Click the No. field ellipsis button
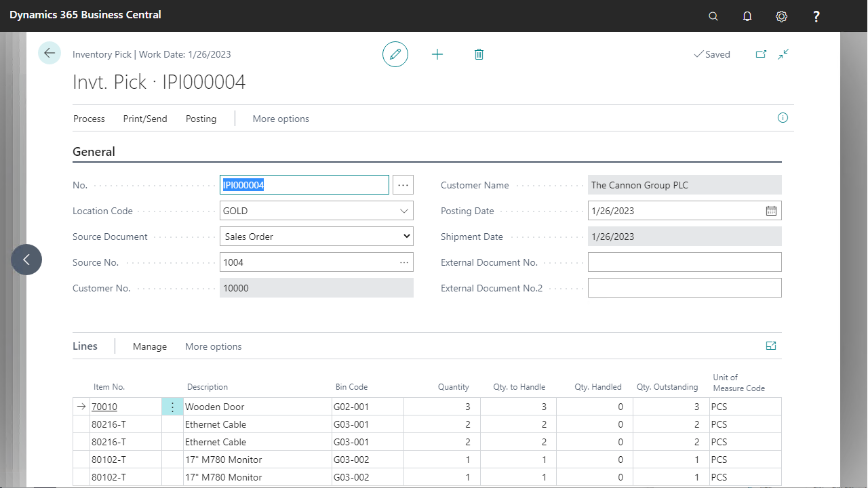This screenshot has height=488, width=868. (403, 185)
